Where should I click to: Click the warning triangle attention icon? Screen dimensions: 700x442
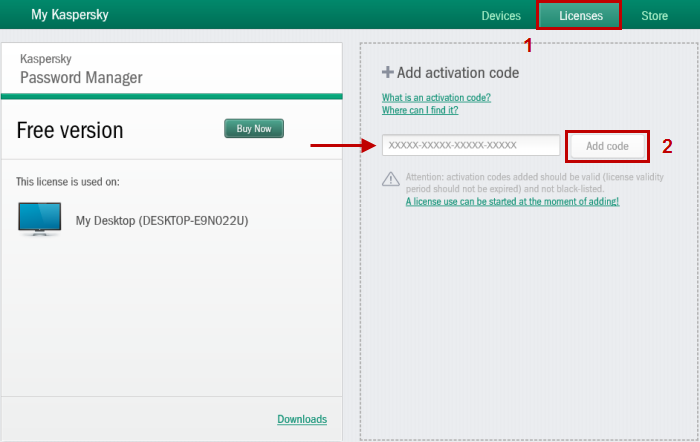pos(391,178)
